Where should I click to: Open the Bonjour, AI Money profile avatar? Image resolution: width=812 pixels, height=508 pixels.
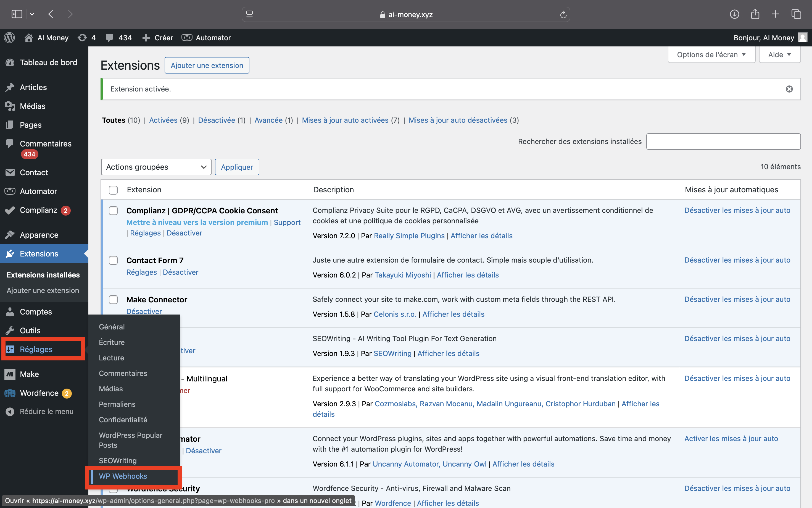tap(802, 38)
